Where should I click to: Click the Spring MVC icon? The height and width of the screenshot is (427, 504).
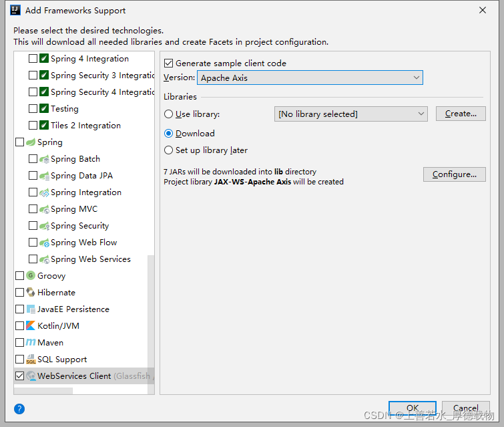click(x=44, y=209)
